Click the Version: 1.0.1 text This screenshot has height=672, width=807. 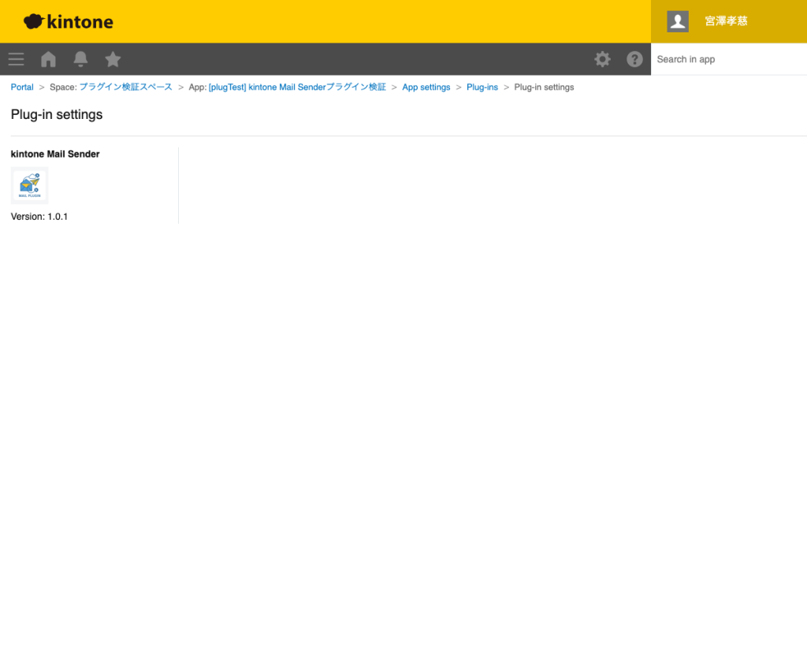[x=39, y=216]
